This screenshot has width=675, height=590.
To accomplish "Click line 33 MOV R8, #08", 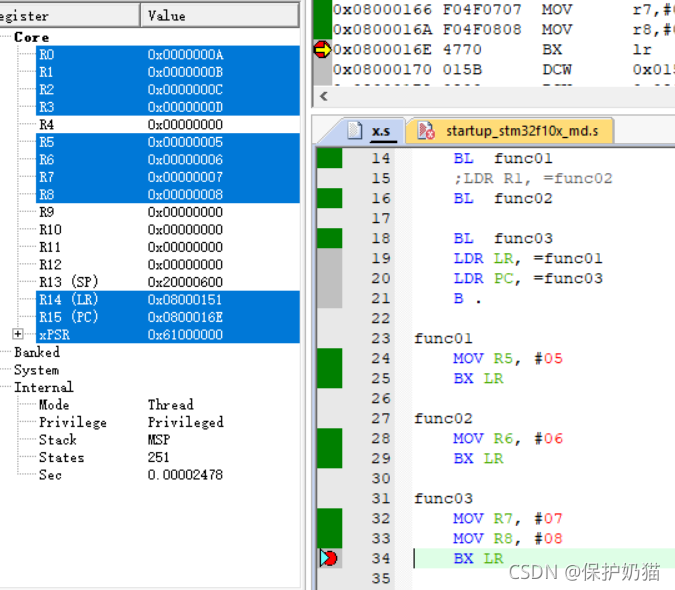I will click(508, 538).
